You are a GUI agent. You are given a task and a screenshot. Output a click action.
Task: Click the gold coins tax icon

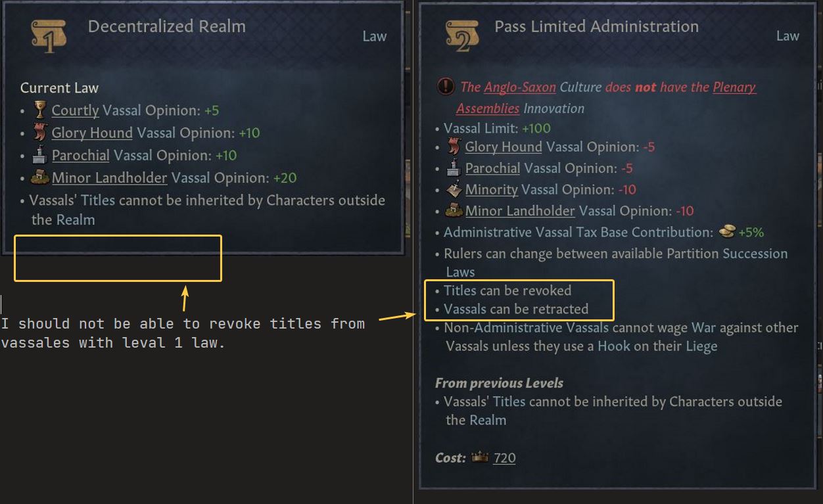727,231
